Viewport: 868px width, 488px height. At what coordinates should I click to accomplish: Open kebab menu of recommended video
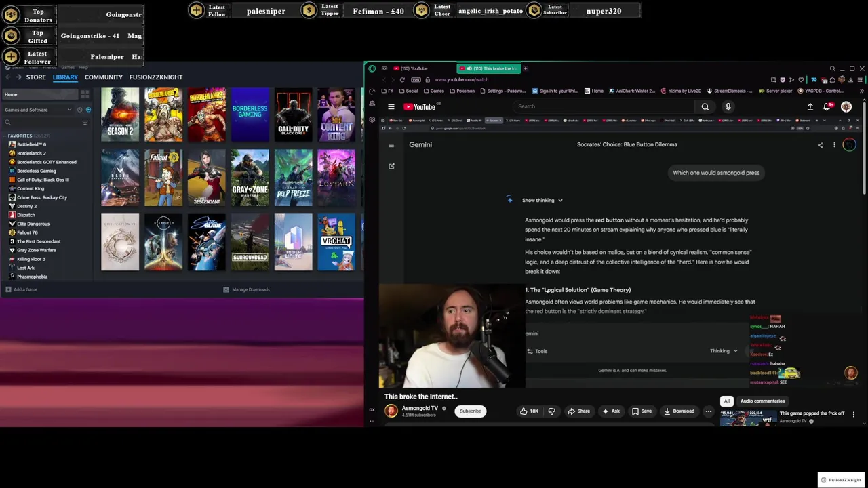[854, 414]
